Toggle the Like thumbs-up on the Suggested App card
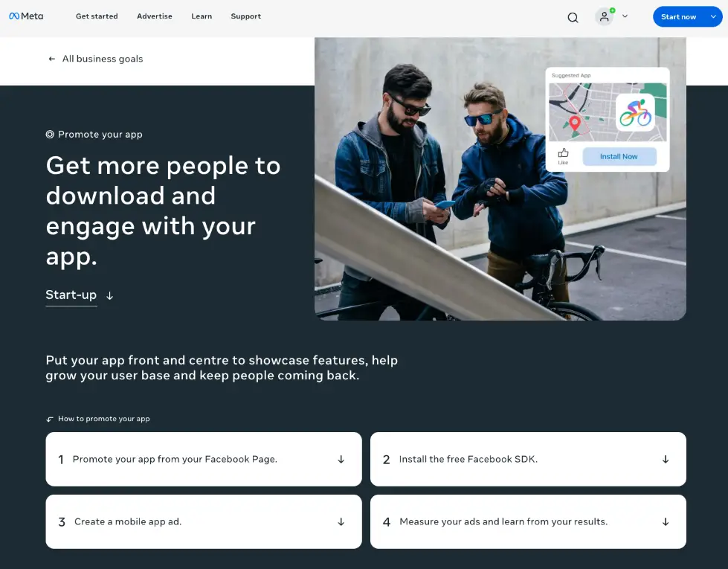 pos(563,152)
